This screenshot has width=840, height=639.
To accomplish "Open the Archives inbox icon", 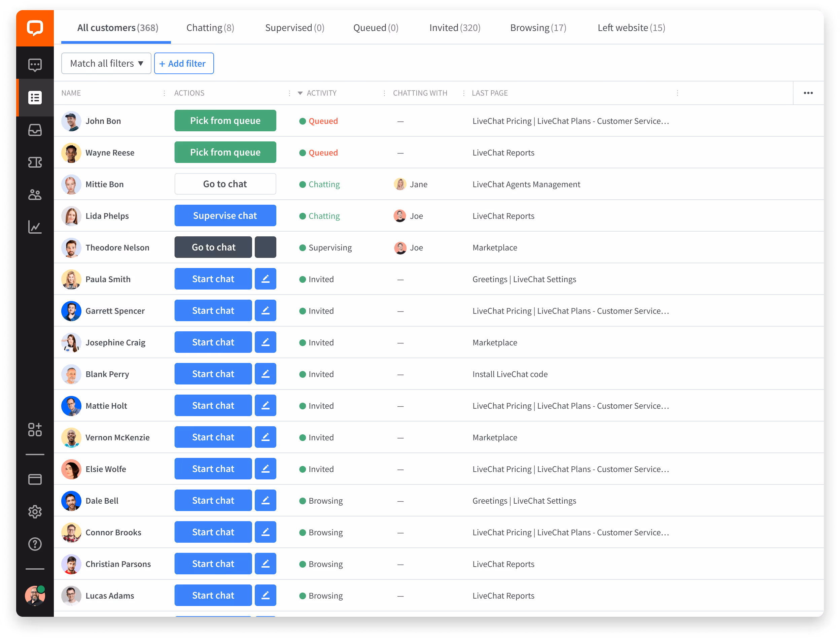I will pos(35,130).
